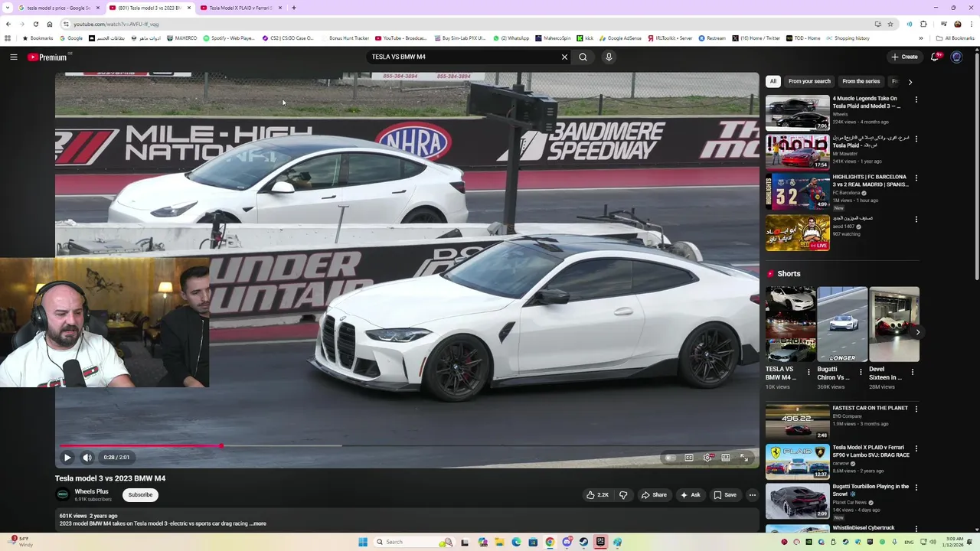Dislike this video
Image resolution: width=980 pixels, height=551 pixels.
click(623, 495)
